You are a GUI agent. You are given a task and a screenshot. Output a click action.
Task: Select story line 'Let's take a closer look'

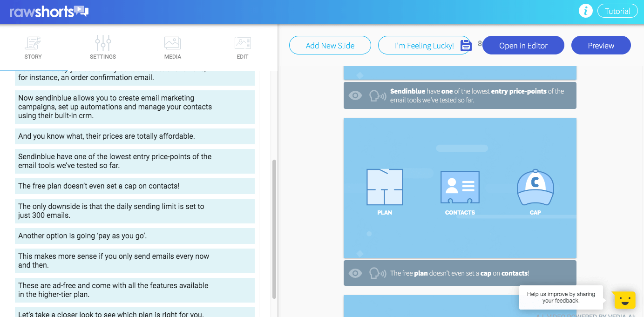[x=135, y=312]
